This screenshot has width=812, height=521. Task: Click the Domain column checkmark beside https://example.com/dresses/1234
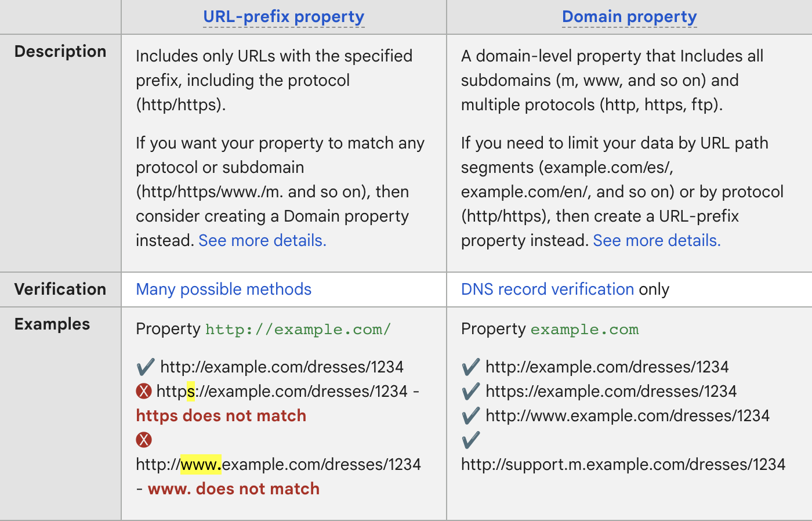point(471,392)
